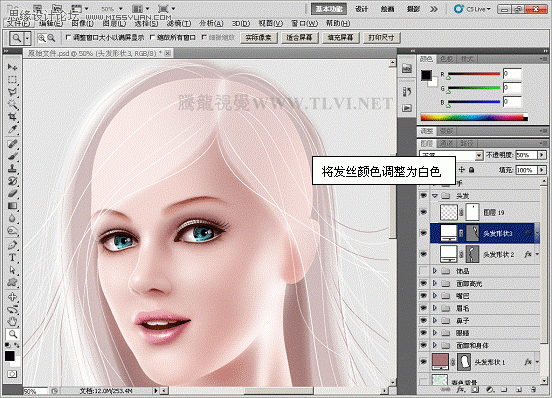Select the Zoom tool in toolbox
552x398 pixels.
12,334
